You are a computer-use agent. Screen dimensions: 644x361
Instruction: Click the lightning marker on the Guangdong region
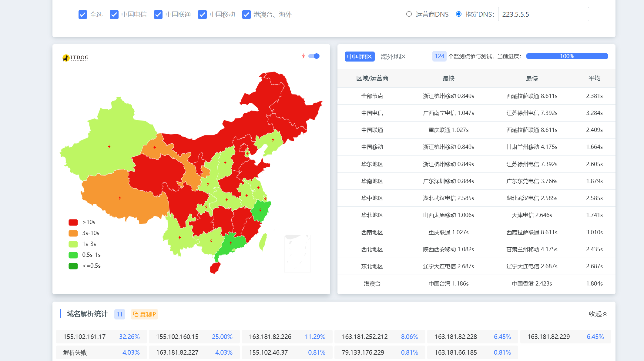231,243
